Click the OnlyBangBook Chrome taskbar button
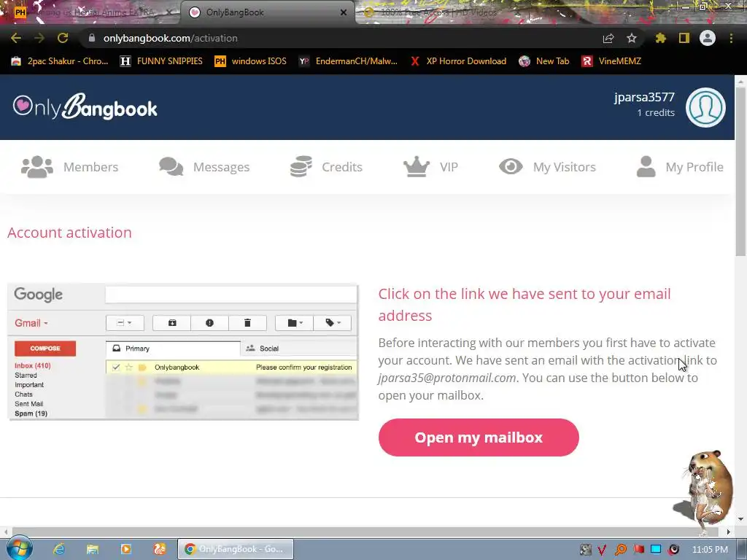The height and width of the screenshot is (560, 747). pos(236,549)
